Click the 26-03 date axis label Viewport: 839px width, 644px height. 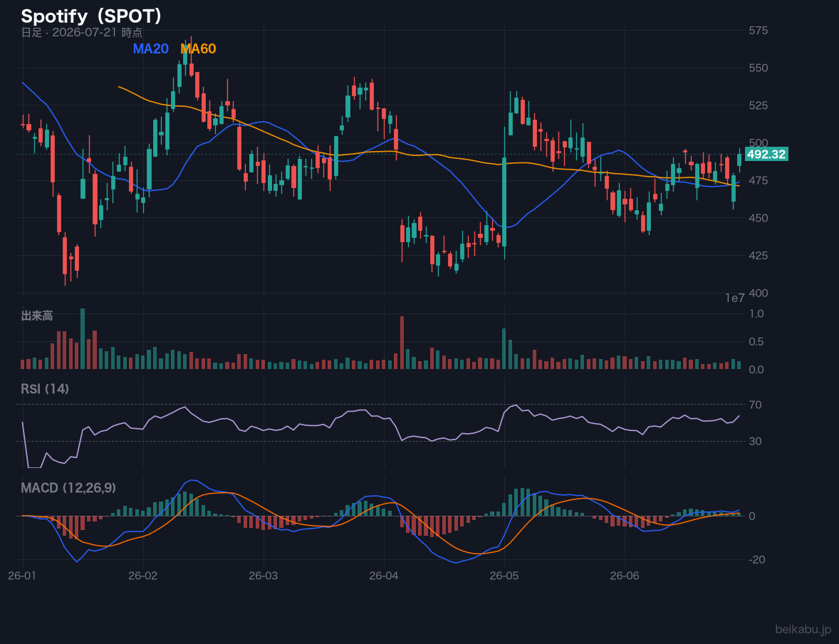click(x=264, y=576)
